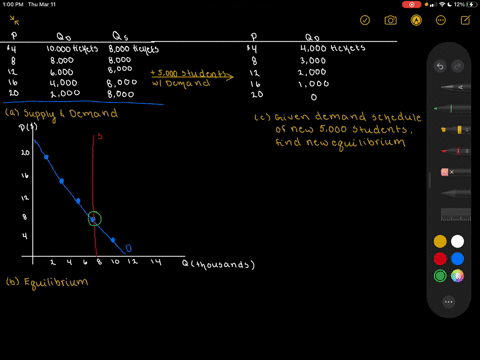Toggle the markup pen tip icon
480x360 pixels.
(x=416, y=20)
